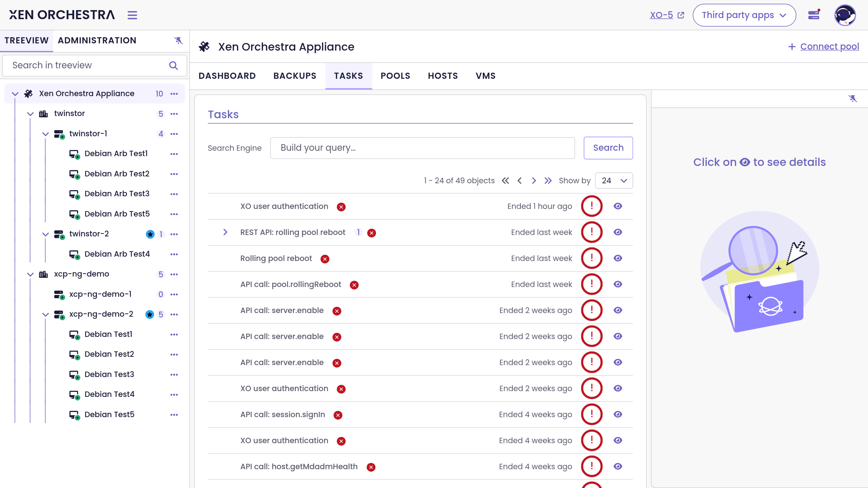The height and width of the screenshot is (488, 868).
Task: Click the Connect pool link
Action: pos(824,47)
